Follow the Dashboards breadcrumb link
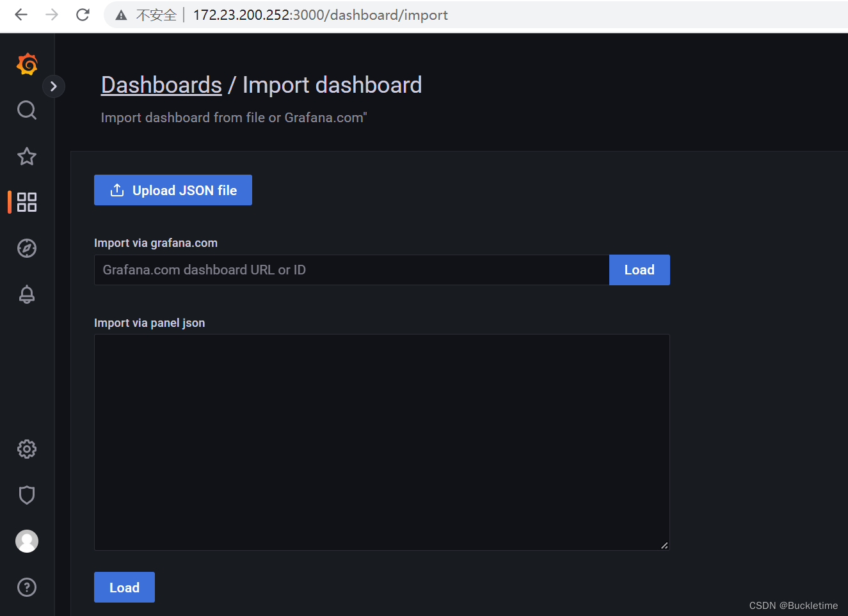The image size is (848, 616). (x=161, y=85)
